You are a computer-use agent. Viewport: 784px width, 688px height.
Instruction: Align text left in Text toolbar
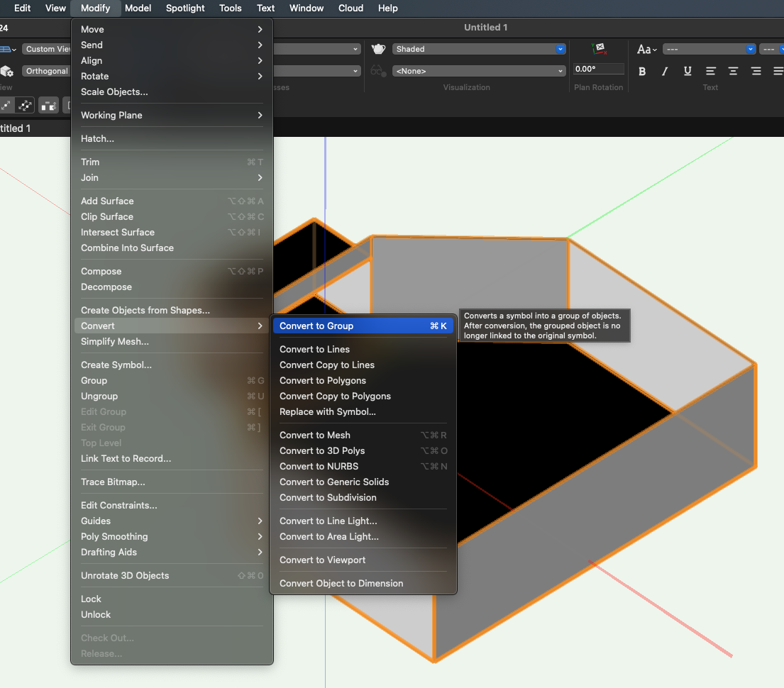tap(710, 71)
